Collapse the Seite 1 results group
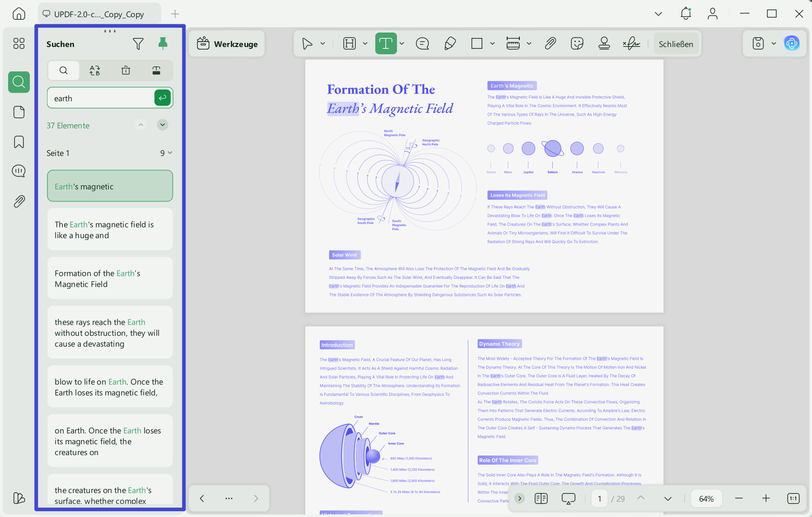The height and width of the screenshot is (517, 812). [170, 153]
